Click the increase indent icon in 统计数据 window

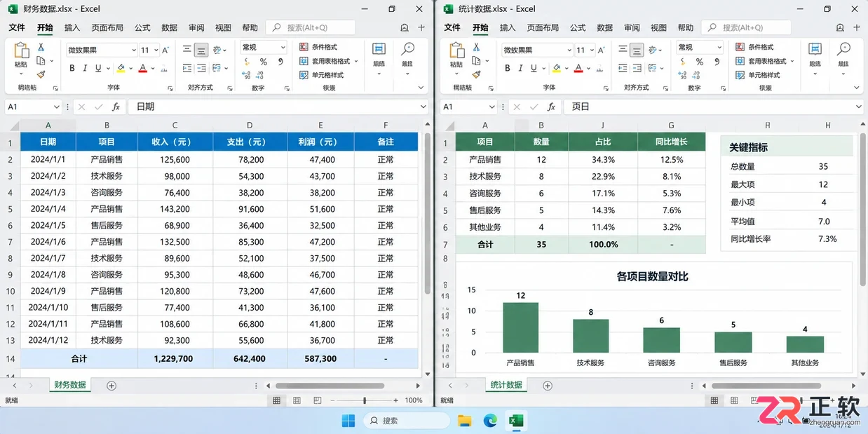(637, 69)
